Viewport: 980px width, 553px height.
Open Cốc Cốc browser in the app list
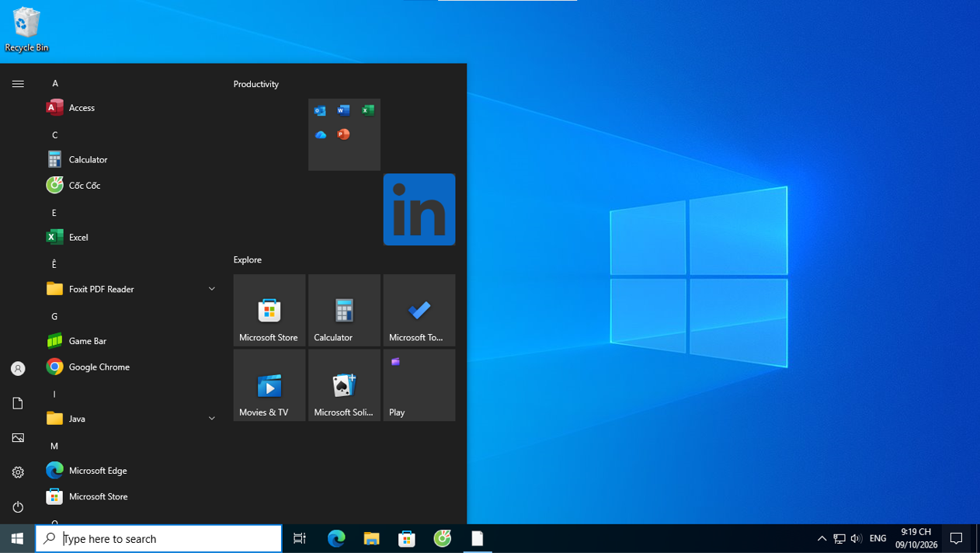[130, 186]
